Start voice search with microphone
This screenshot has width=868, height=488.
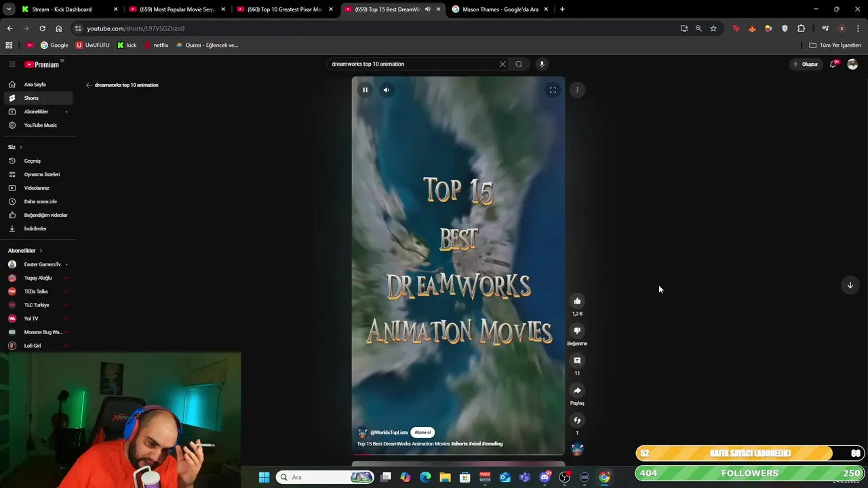[541, 64]
